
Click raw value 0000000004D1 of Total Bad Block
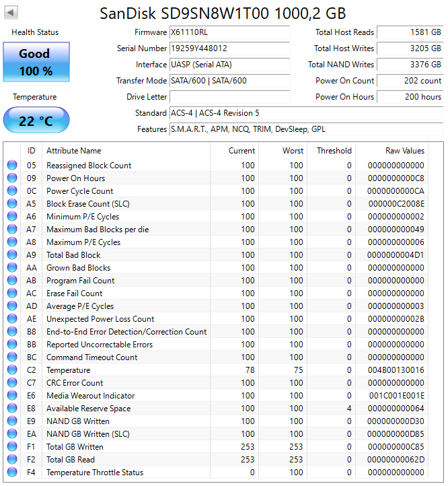coord(396,255)
